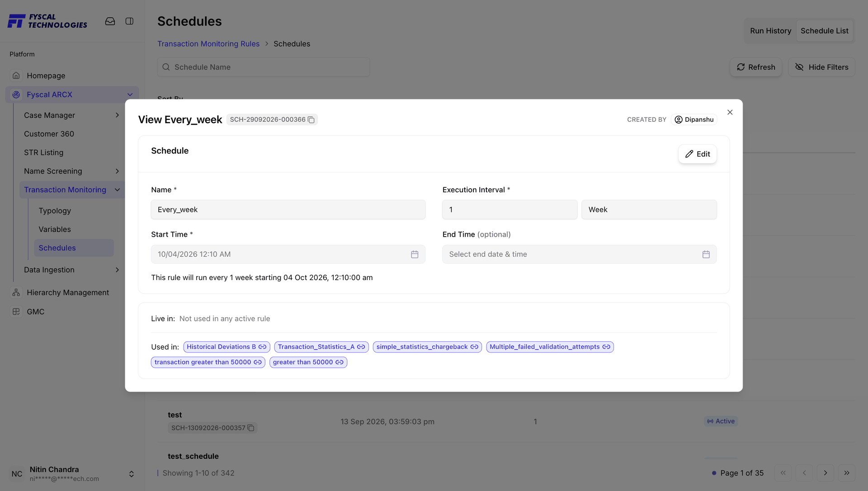The width and height of the screenshot is (868, 491).
Task: Select Variables under Transaction Monitoring
Action: coord(55,229)
